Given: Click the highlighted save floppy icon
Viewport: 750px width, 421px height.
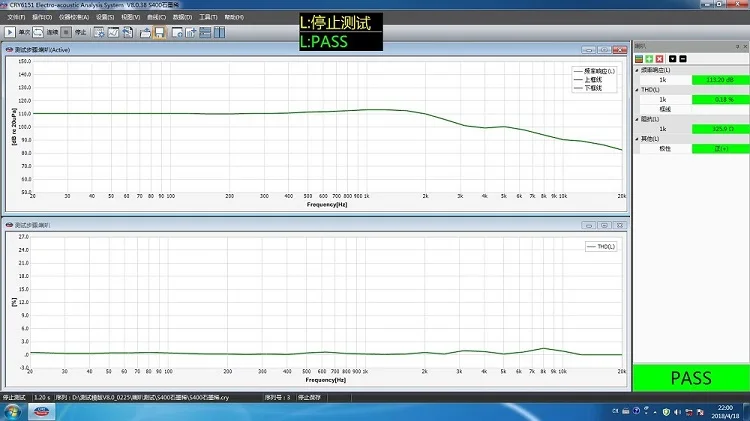Looking at the screenshot, I should (x=159, y=32).
